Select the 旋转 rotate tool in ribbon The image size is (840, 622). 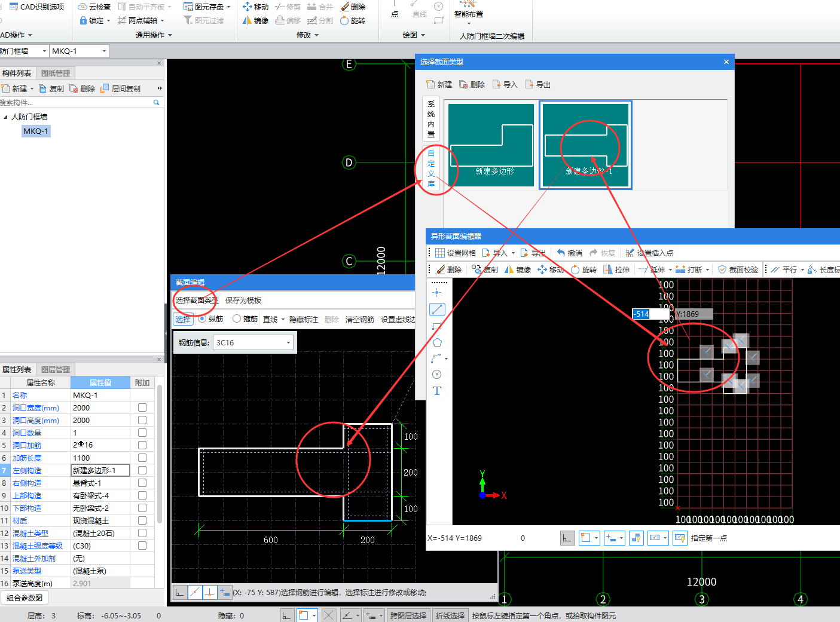pyautogui.click(x=353, y=20)
